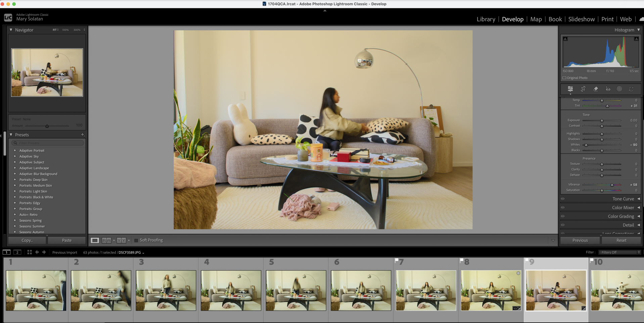Select the Seasons: Spring preset group

(31, 221)
